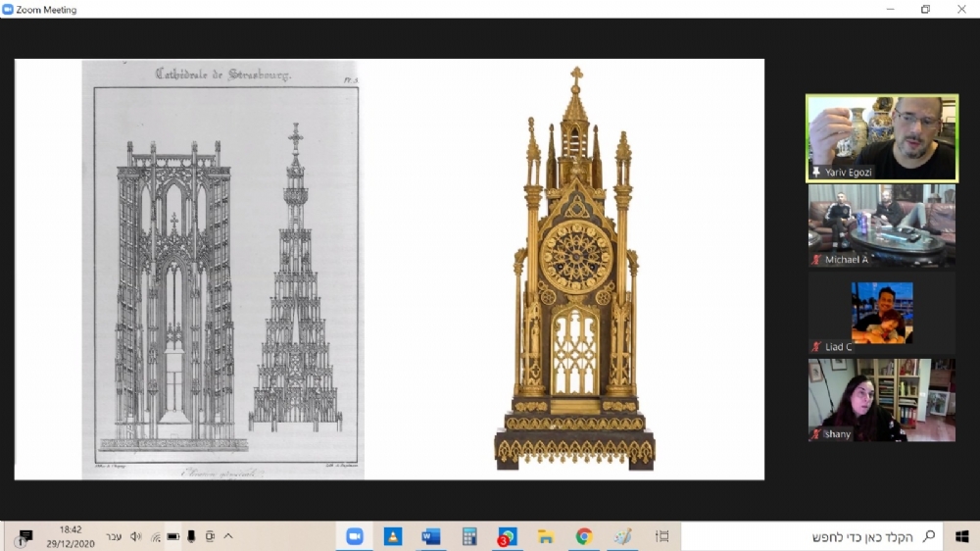
Task: Open Zoom from the taskbar
Action: (355, 536)
